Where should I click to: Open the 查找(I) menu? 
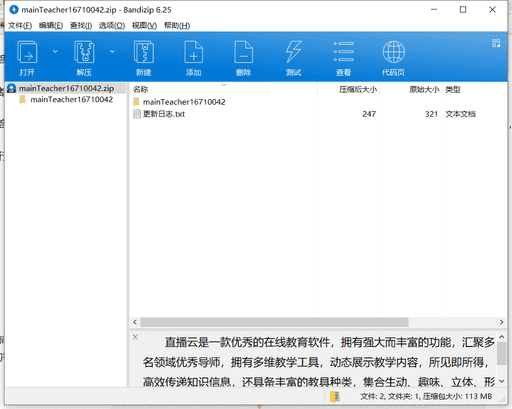[81, 26]
